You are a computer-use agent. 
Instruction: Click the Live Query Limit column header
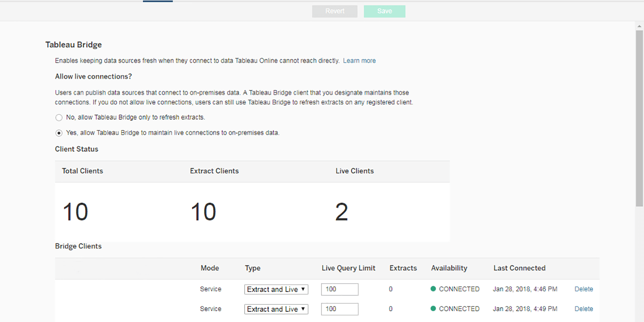pyautogui.click(x=348, y=268)
